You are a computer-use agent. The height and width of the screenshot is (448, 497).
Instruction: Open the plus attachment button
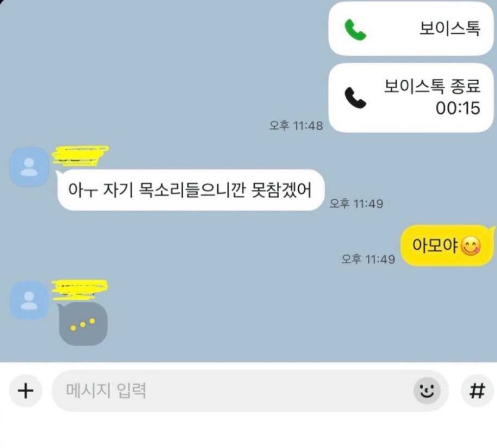tap(26, 390)
